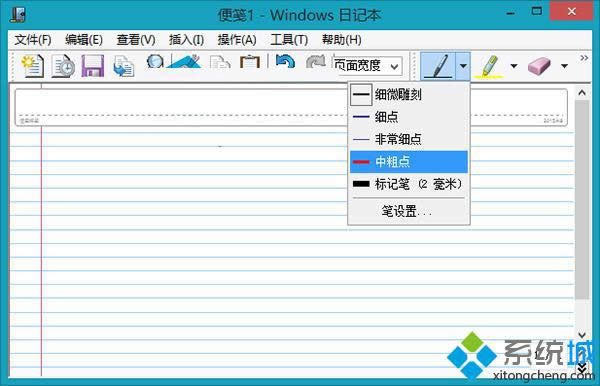600x386 pixels.
Task: Open the 查看(V) menu
Action: pyautogui.click(x=136, y=40)
